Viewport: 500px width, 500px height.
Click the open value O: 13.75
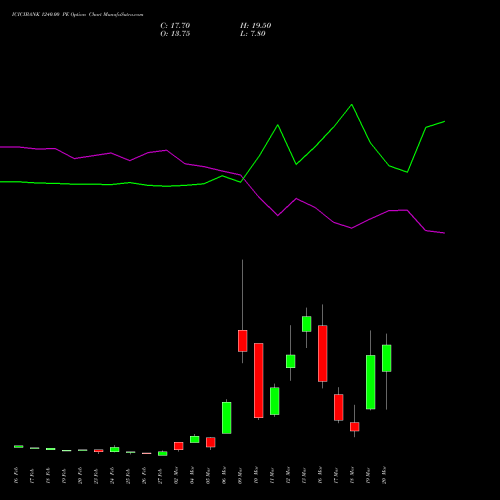175,34
